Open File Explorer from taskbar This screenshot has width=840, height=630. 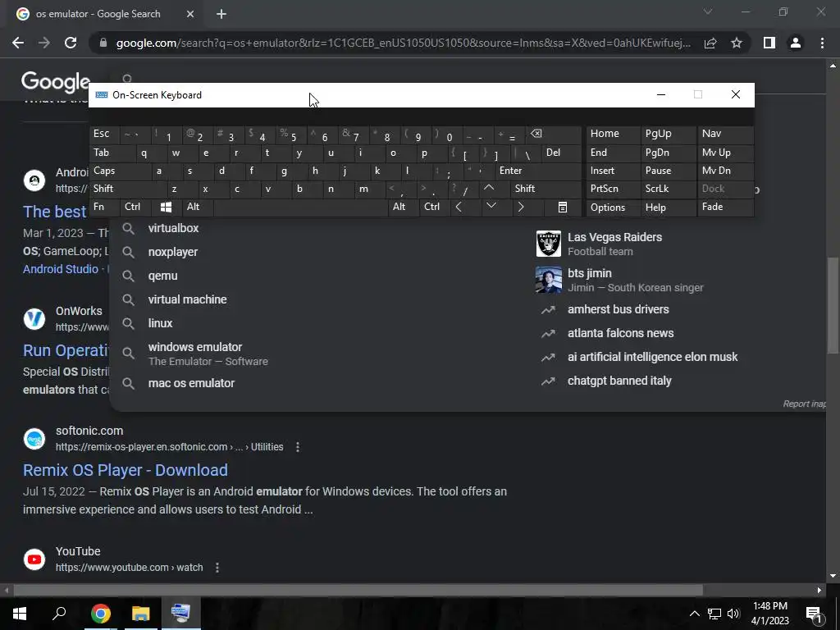point(141,614)
